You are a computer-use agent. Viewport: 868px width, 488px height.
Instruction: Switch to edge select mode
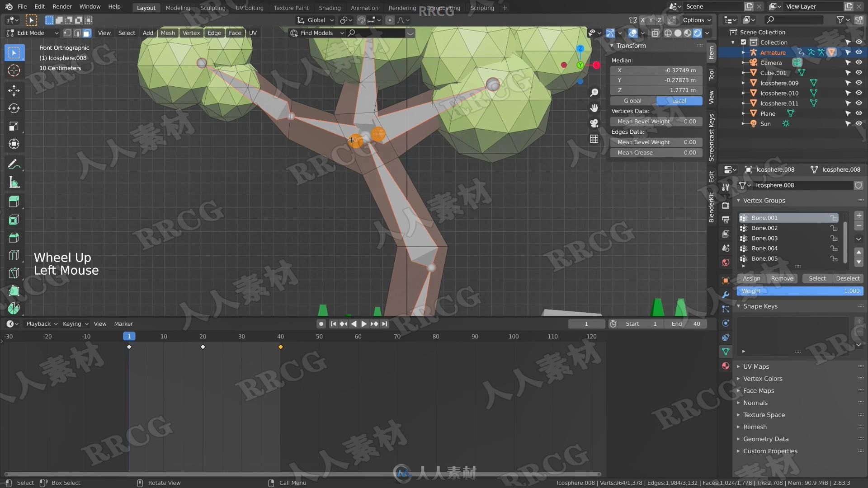tap(77, 33)
